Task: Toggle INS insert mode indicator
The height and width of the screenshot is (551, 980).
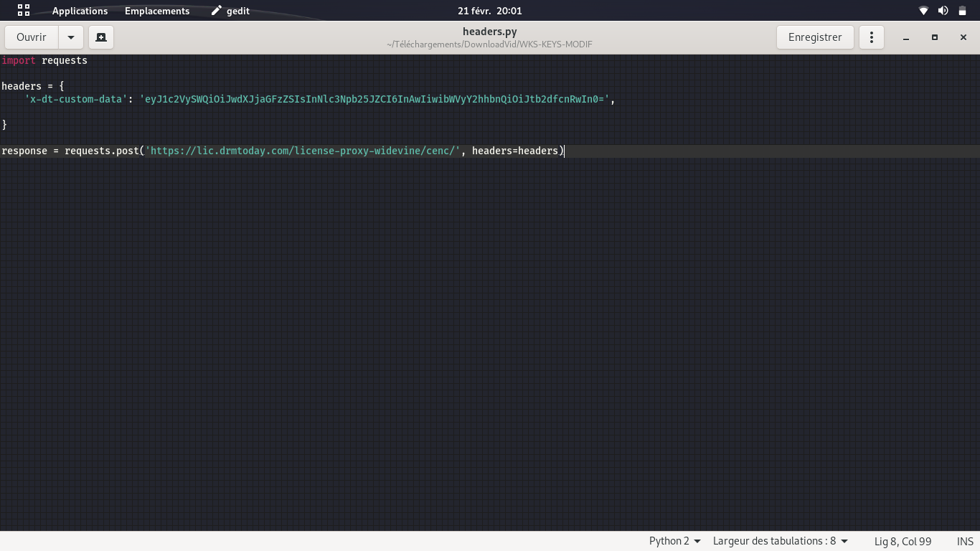Action: tap(965, 541)
